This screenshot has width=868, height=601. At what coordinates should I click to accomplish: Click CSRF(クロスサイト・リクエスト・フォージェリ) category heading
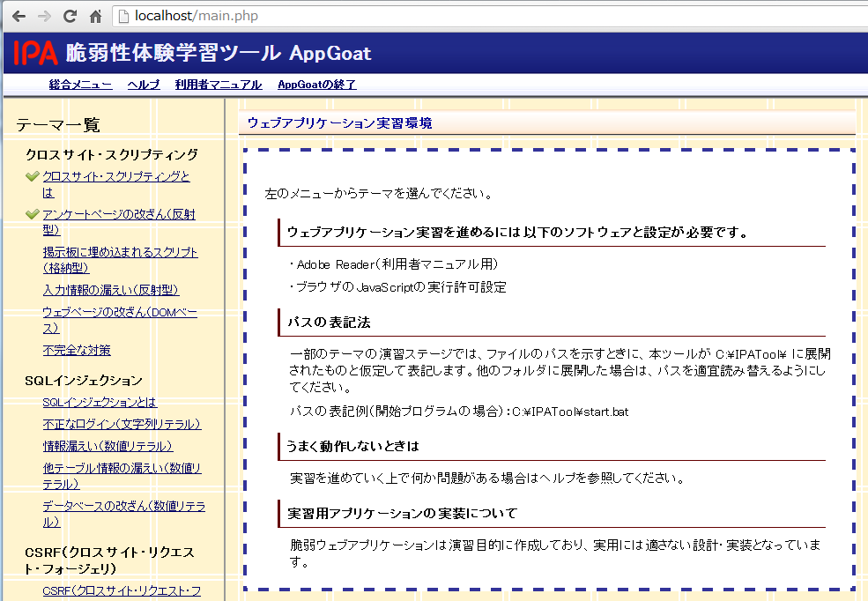click(x=109, y=560)
